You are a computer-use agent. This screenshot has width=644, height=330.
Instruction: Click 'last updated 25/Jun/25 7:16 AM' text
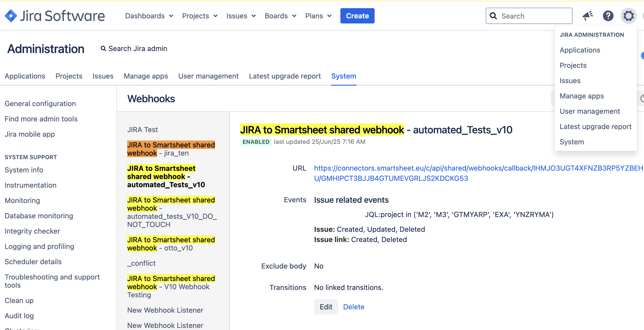(320, 142)
